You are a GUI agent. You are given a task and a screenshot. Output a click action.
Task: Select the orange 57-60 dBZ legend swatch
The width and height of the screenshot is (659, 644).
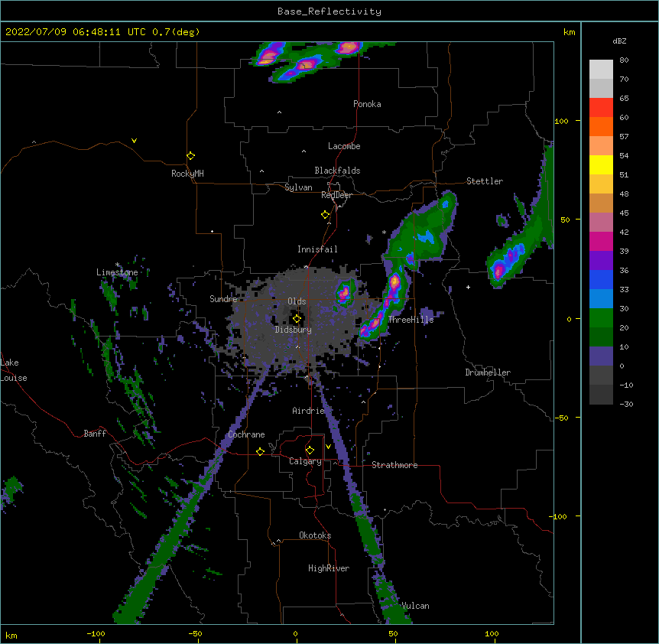coord(601,127)
